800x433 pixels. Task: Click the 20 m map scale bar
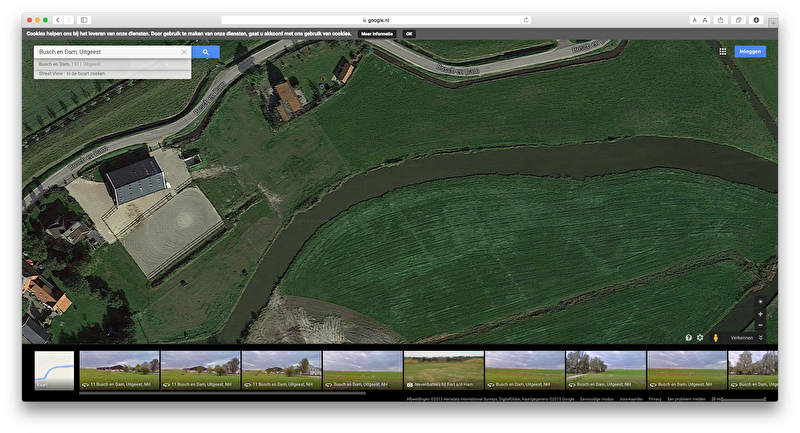coord(738,399)
